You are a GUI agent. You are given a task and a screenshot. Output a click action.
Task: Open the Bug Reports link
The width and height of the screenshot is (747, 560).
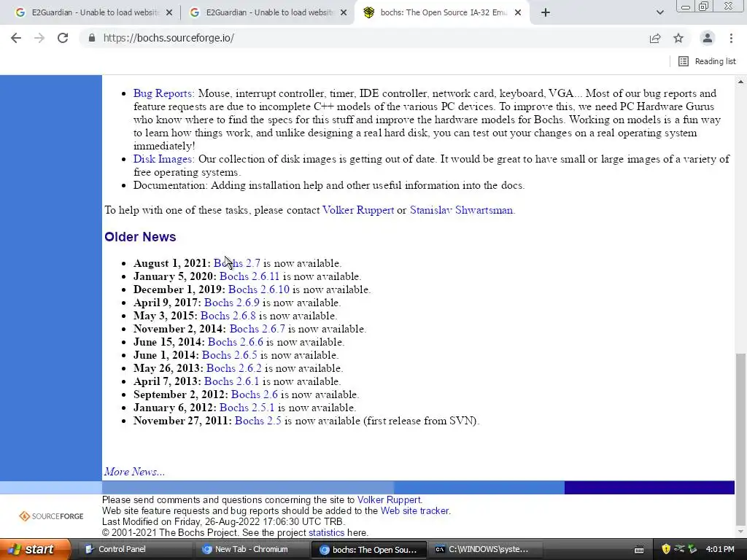pyautogui.click(x=164, y=93)
